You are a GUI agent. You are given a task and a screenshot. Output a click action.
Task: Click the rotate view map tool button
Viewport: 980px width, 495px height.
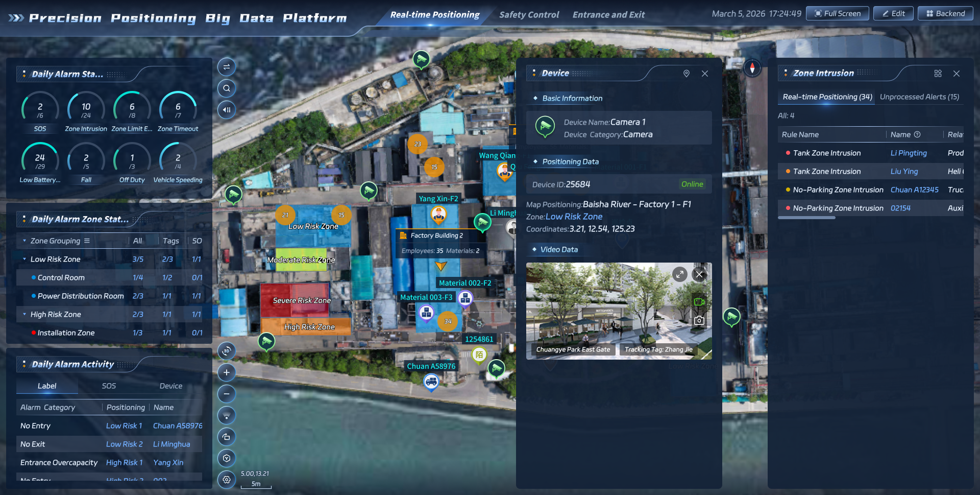click(227, 437)
